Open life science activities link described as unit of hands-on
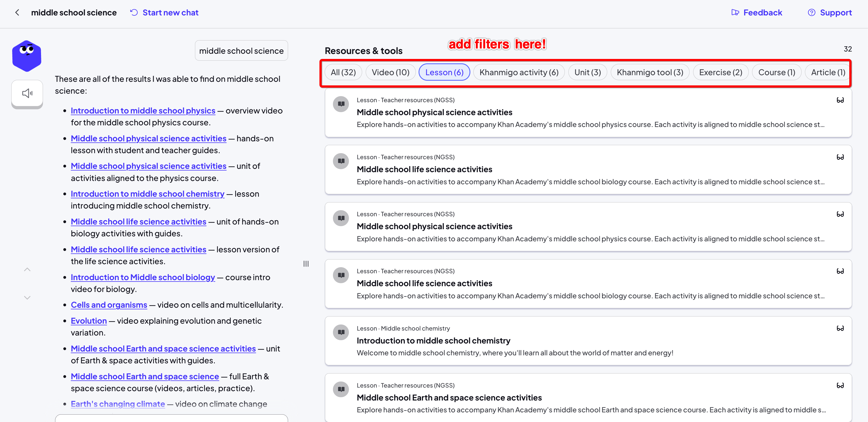 (x=138, y=222)
